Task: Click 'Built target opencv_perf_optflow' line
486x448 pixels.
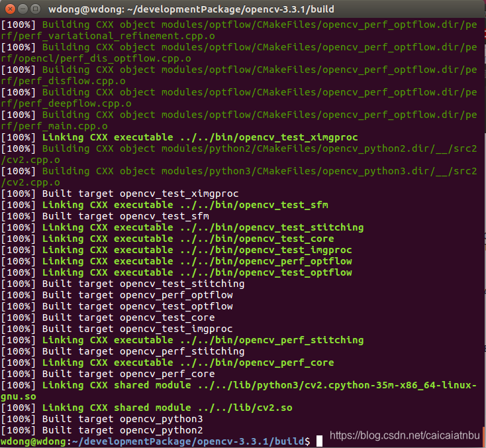Action: point(117,295)
